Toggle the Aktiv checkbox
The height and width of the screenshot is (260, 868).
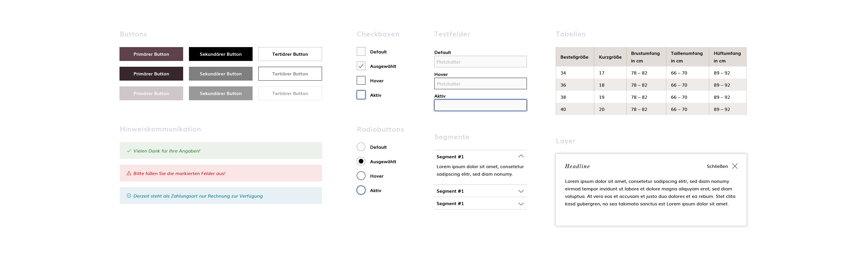361,95
